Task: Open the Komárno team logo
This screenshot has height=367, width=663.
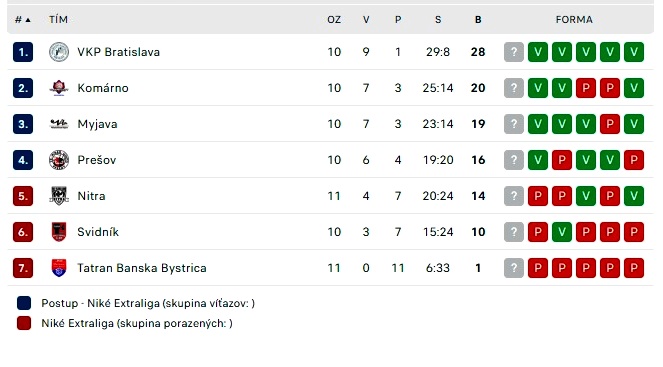Action: point(59,88)
